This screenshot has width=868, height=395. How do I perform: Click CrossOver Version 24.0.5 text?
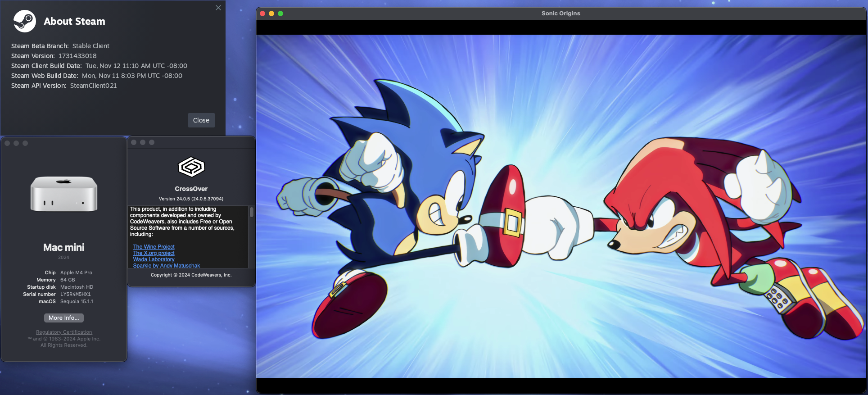191,199
